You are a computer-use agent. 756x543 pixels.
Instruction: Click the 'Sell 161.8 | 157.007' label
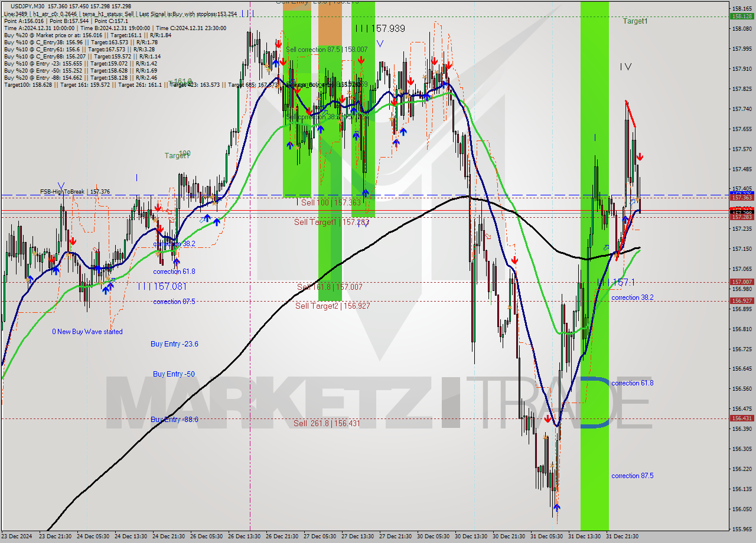(x=330, y=287)
